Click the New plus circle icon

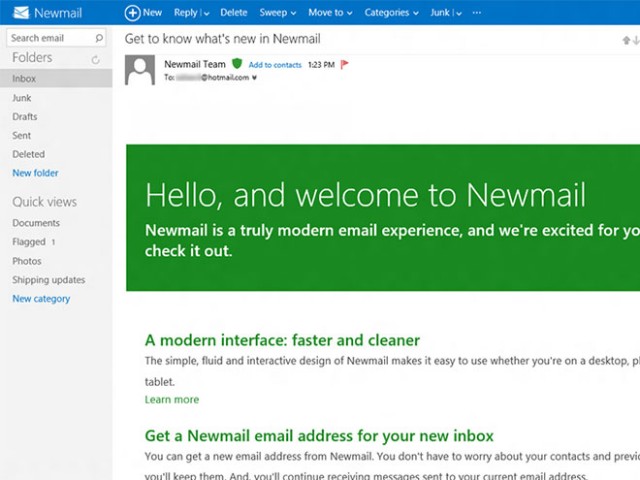pos(132,13)
